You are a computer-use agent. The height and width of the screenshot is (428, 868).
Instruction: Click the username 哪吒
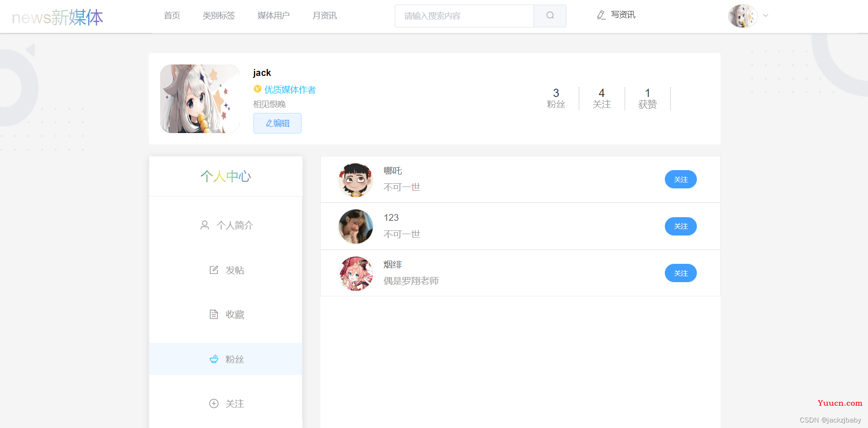click(393, 171)
